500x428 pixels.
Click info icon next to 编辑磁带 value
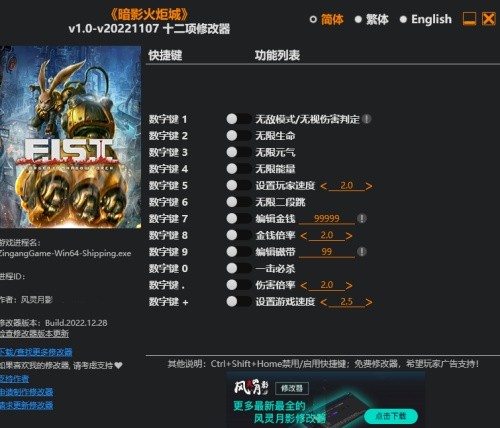pos(362,252)
